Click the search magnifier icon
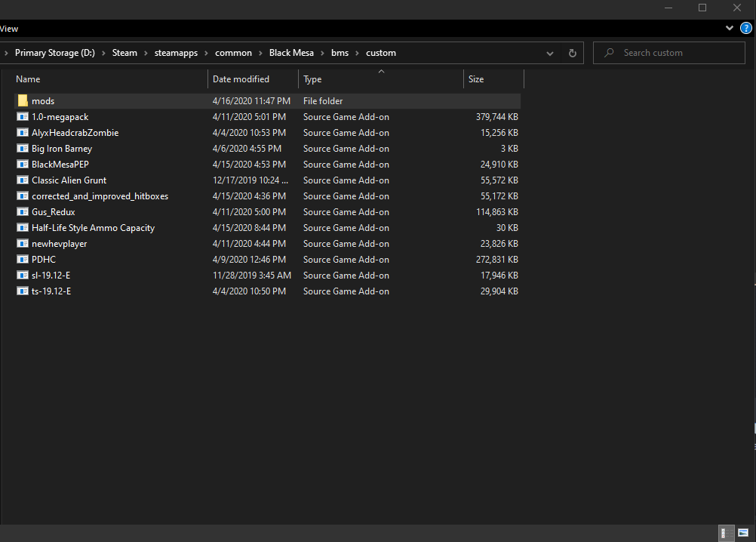Image resolution: width=756 pixels, height=542 pixels. click(x=609, y=53)
